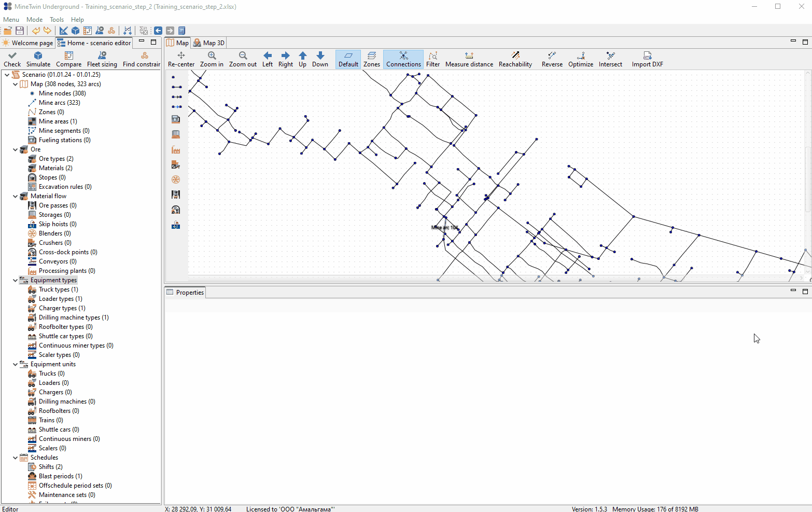
Task: Click the top toolbar ruler-and-pencil icon
Action: (64, 31)
